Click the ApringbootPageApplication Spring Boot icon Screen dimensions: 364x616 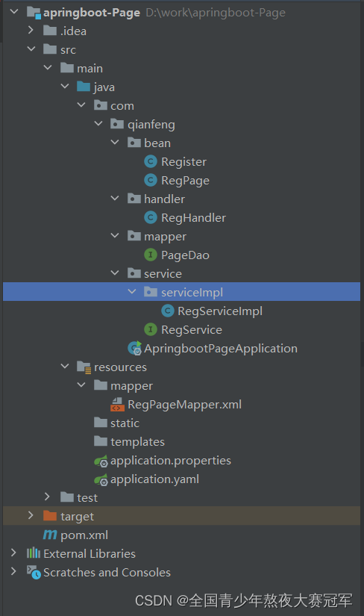135,348
